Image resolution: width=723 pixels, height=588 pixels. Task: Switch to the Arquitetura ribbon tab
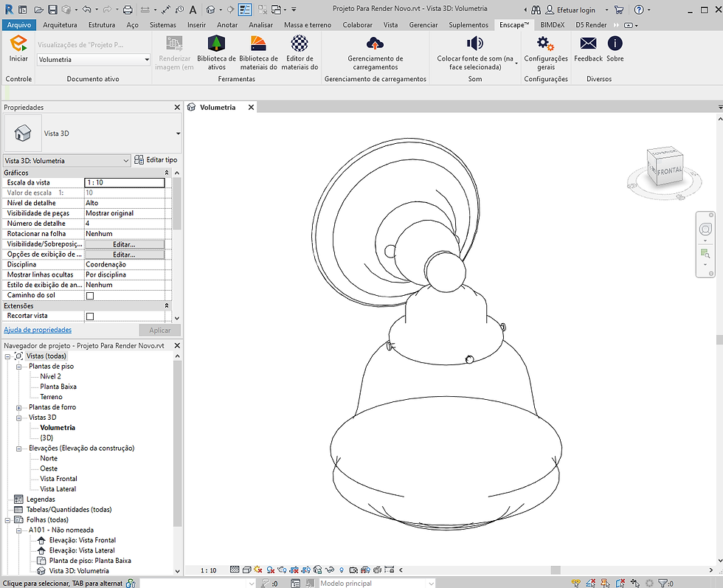click(x=60, y=25)
